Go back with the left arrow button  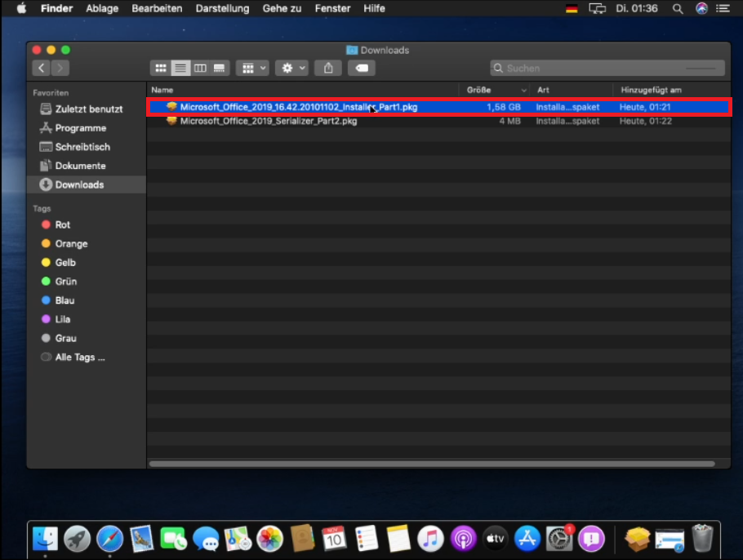click(41, 69)
